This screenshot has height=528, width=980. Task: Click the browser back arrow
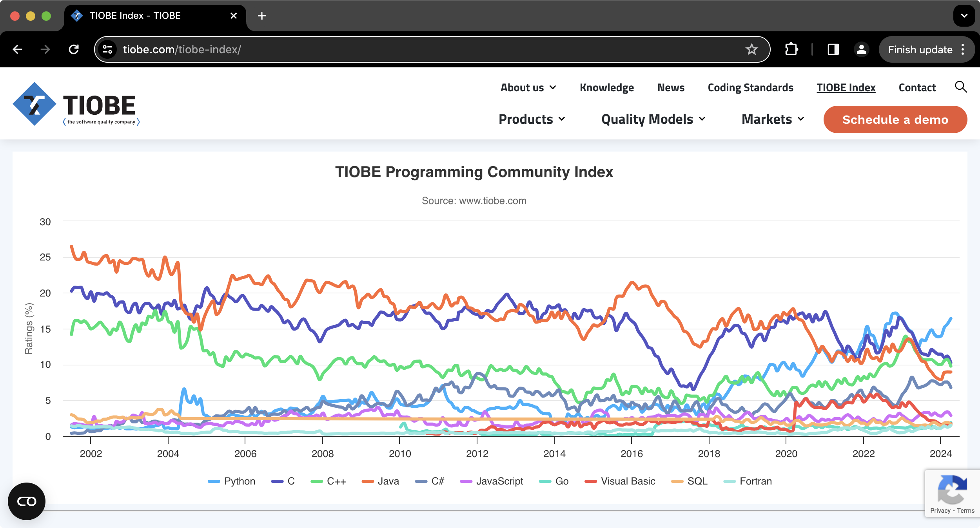[18, 49]
